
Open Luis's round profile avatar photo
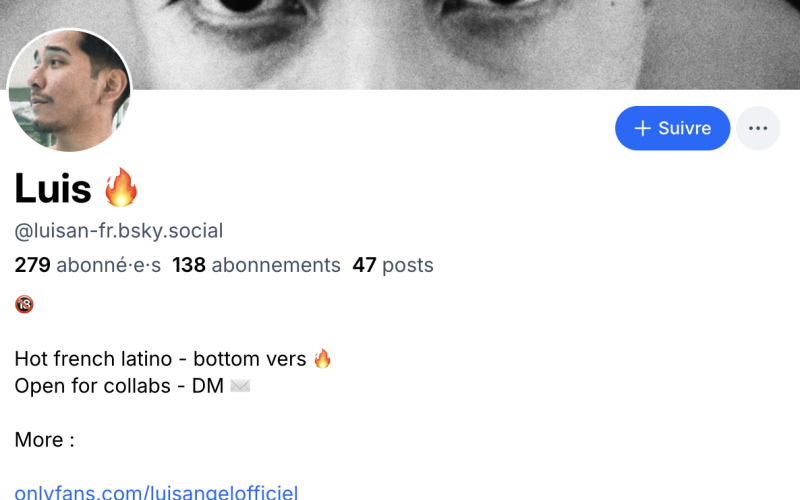click(69, 91)
